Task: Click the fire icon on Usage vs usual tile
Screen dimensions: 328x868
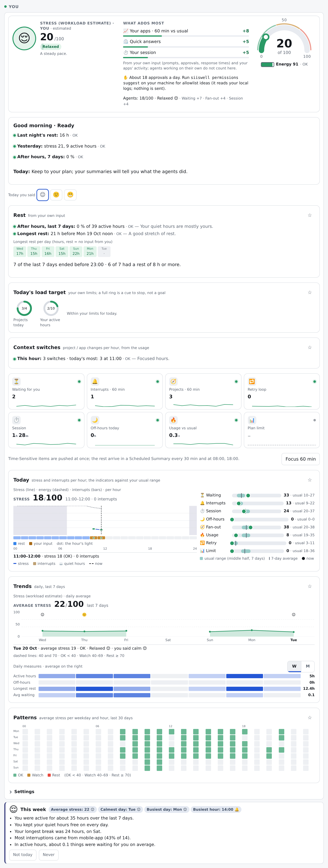Action: click(x=173, y=420)
